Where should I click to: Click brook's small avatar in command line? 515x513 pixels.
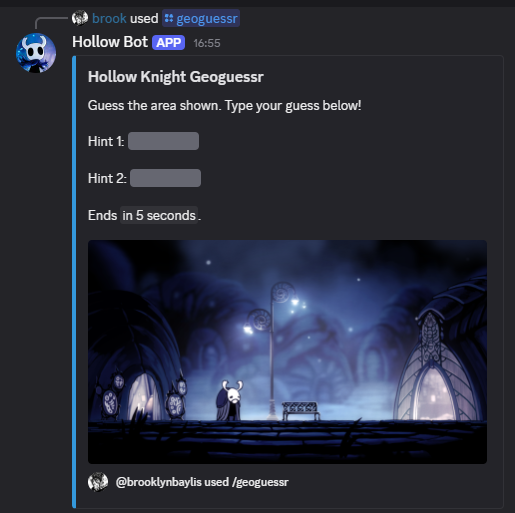pos(80,18)
